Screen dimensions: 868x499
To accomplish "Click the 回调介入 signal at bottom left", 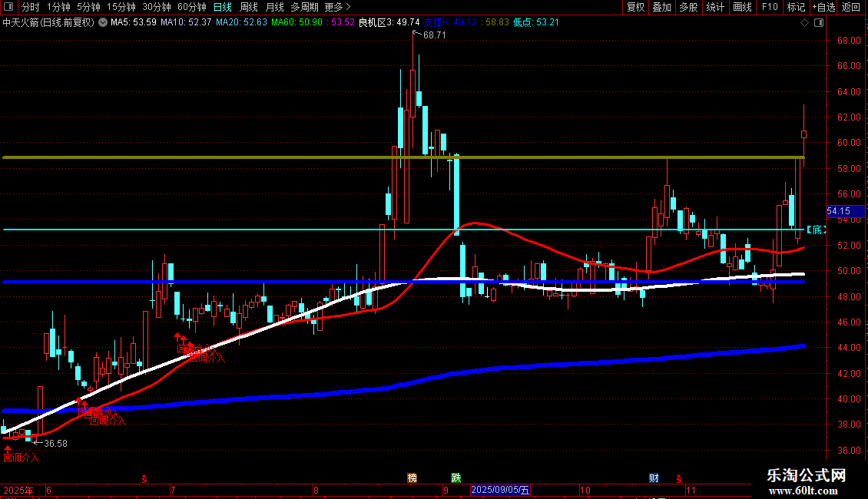I will 22,458.
